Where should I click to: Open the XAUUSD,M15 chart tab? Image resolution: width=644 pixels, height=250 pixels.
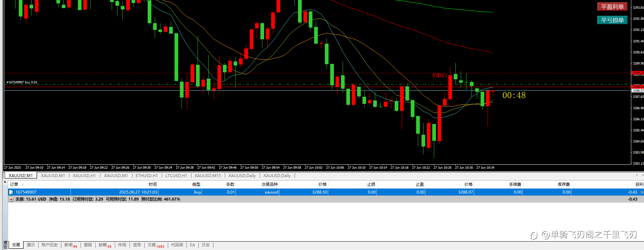[x=208, y=175]
